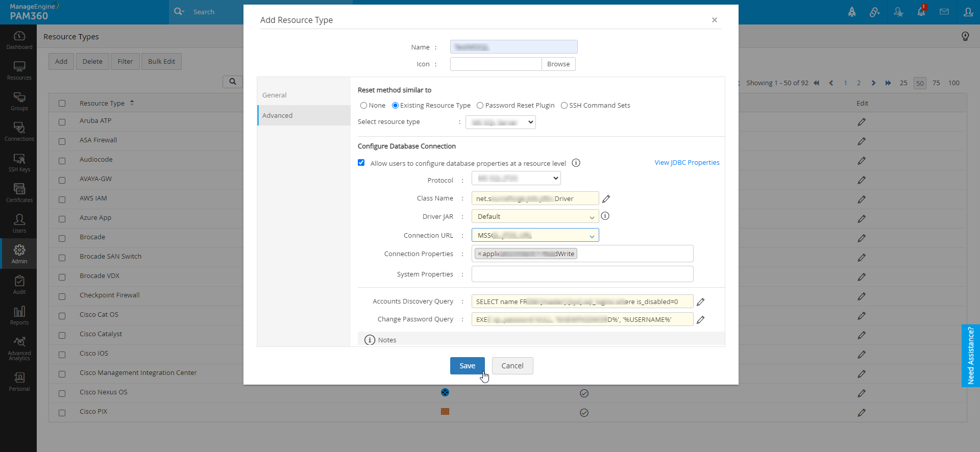980x452 pixels.
Task: Click the Change Password Query edit pencil
Action: (x=700, y=320)
